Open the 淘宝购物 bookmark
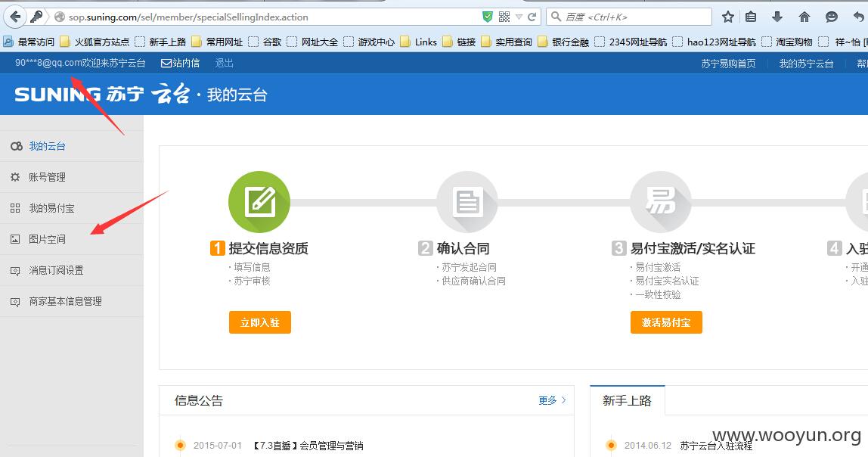The width and height of the screenshot is (868, 457). pyautogui.click(x=787, y=42)
